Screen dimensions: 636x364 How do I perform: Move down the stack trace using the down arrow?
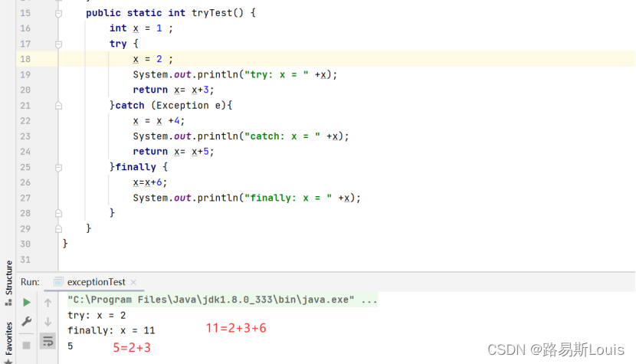(x=48, y=322)
